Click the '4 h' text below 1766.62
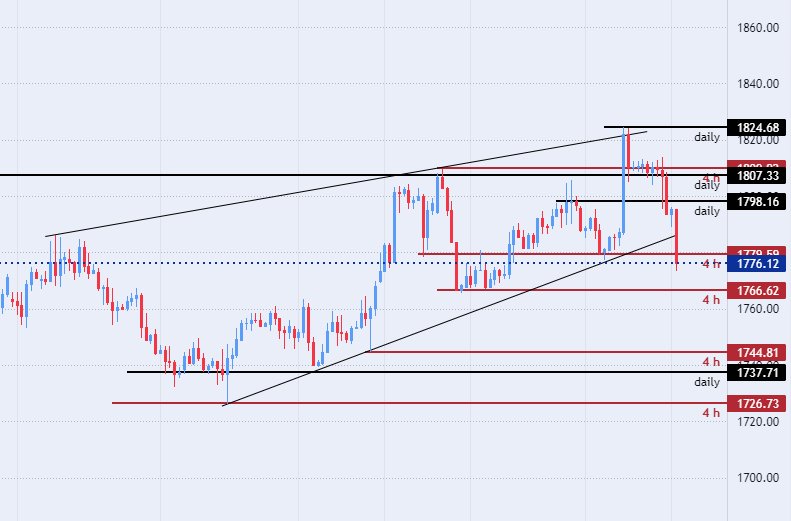791x521 pixels. coord(711,299)
